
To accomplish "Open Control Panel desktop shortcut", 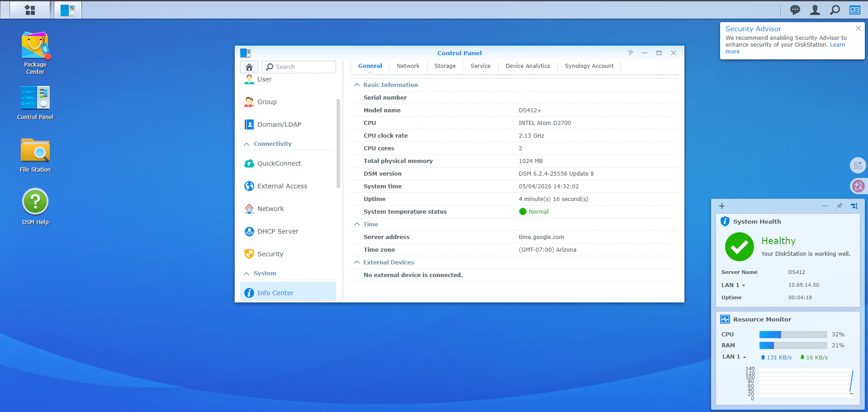I will tap(35, 103).
